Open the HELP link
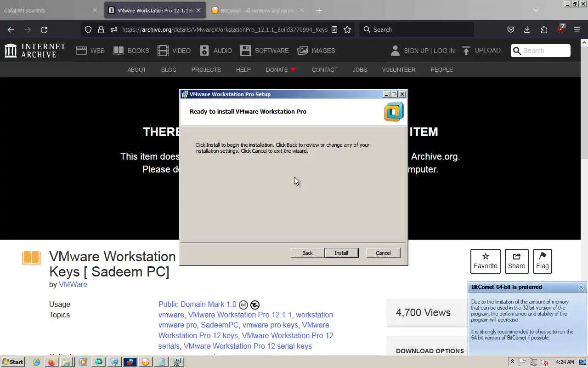Viewport: 588px width, 368px height. [243, 70]
